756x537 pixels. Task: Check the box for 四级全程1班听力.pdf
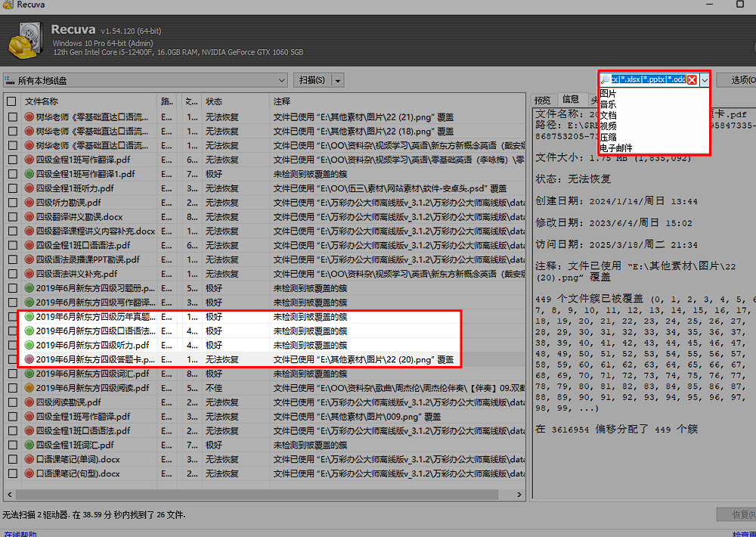click(13, 188)
